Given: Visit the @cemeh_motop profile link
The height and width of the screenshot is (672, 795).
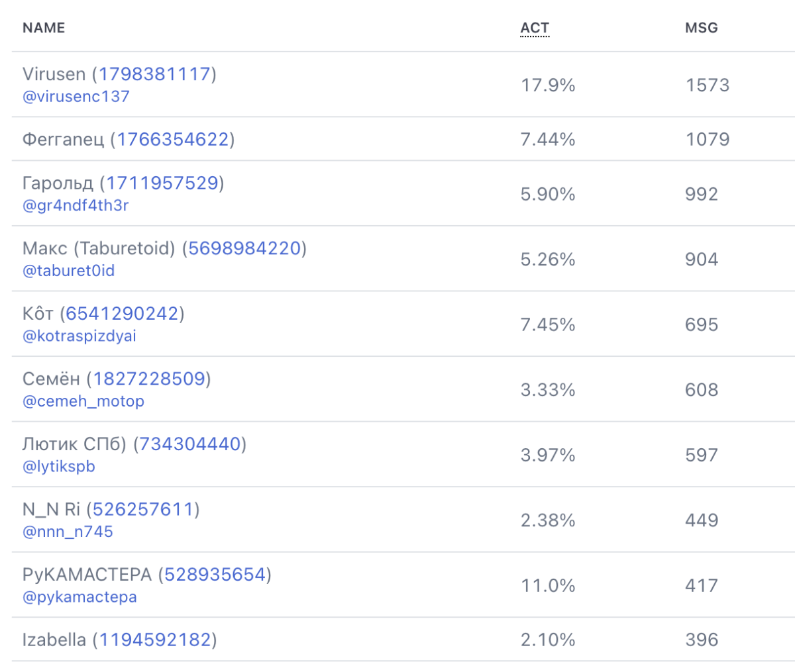Looking at the screenshot, I should tap(83, 401).
